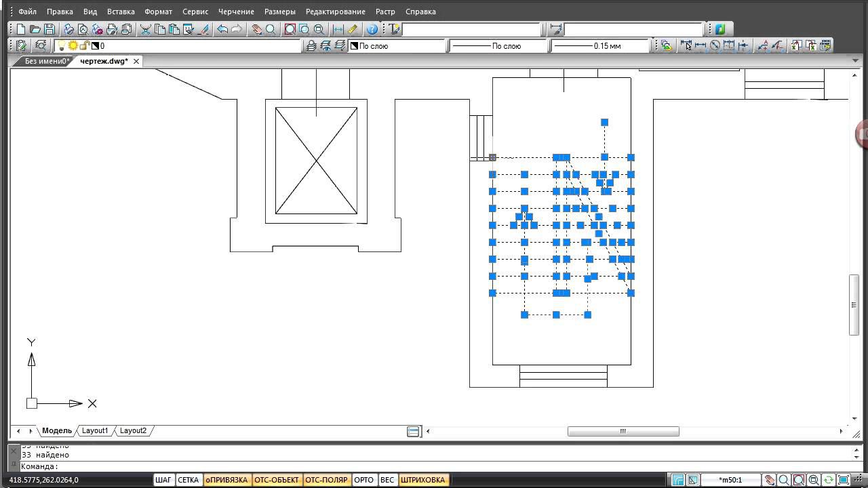Viewport: 868px width, 488px height.
Task: Click the layer freeze sun icon
Action: click(x=73, y=45)
